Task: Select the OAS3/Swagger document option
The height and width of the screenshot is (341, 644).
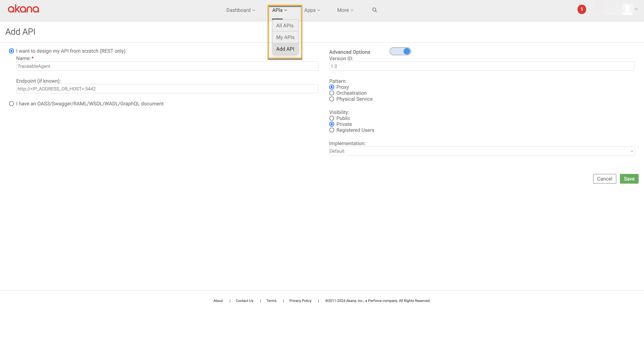Action: pyautogui.click(x=11, y=104)
